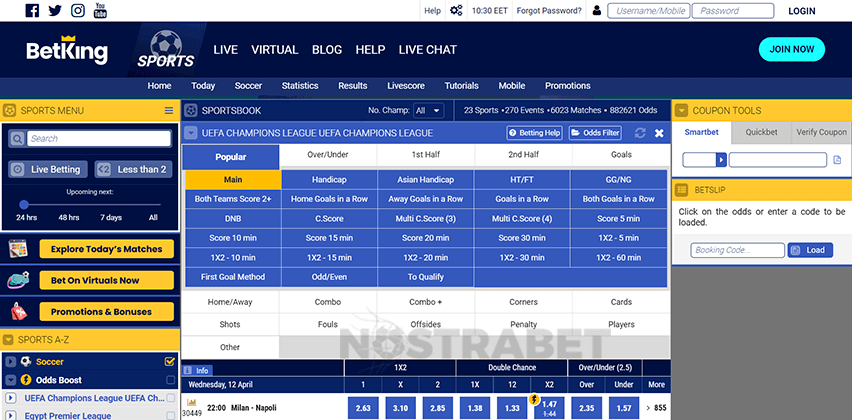Click the user profile silhouette icon
The height and width of the screenshot is (420, 852).
597,10
